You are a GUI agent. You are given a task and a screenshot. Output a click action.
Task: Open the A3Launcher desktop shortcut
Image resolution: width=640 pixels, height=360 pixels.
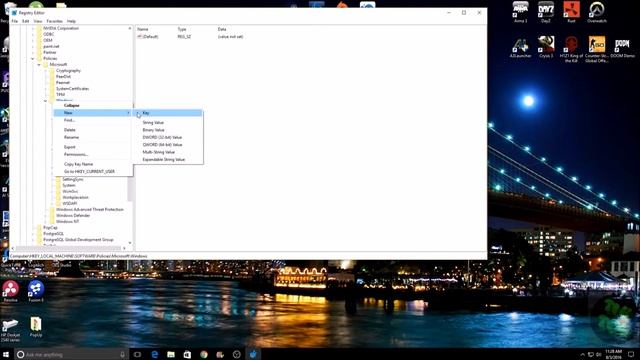520,47
